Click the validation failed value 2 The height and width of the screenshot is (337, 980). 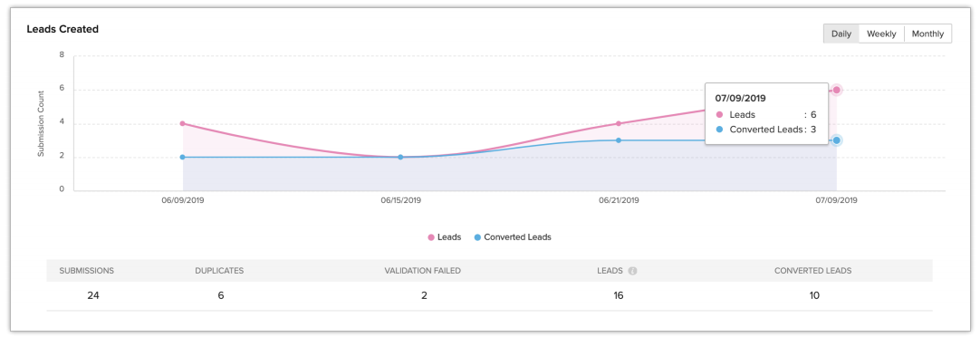pyautogui.click(x=424, y=295)
